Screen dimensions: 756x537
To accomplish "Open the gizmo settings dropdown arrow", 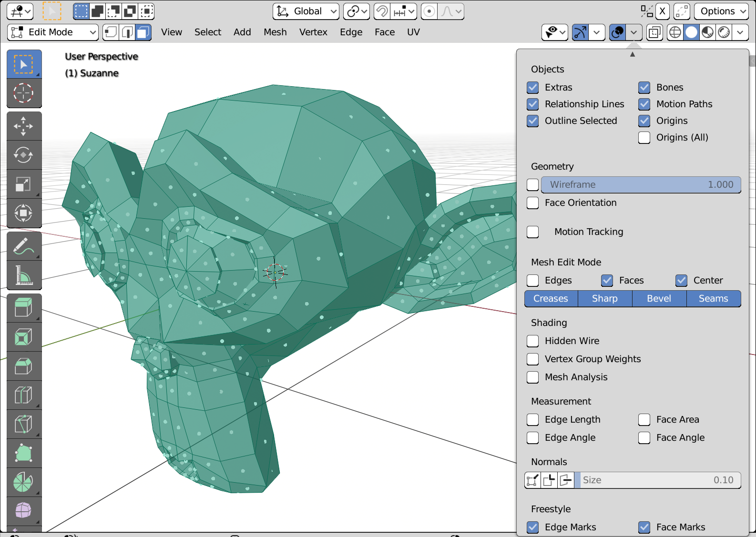I will 597,32.
